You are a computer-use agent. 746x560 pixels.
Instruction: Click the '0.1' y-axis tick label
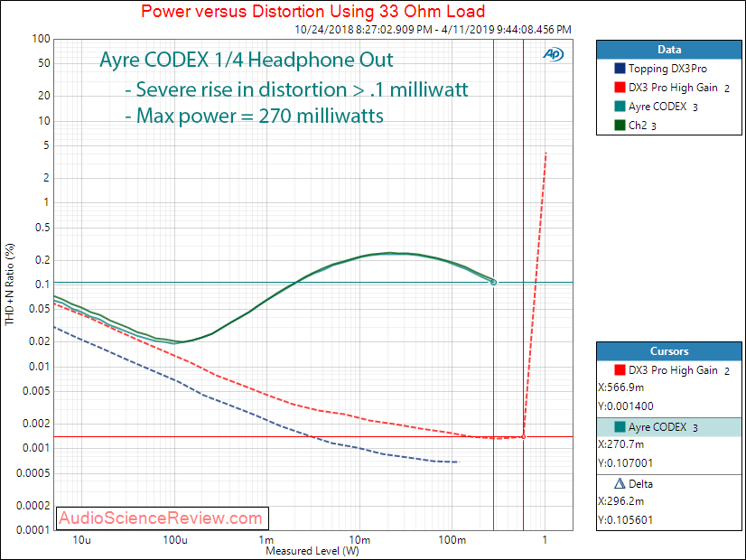42,284
